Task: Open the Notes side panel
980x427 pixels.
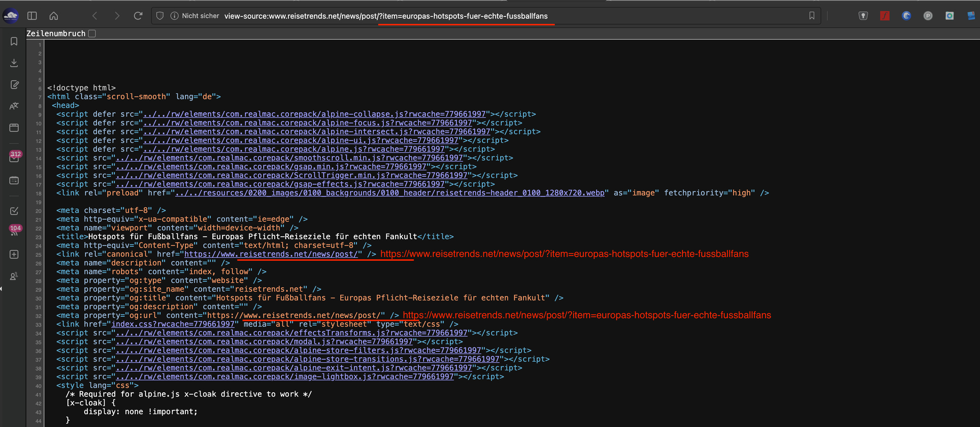Action: pos(14,85)
